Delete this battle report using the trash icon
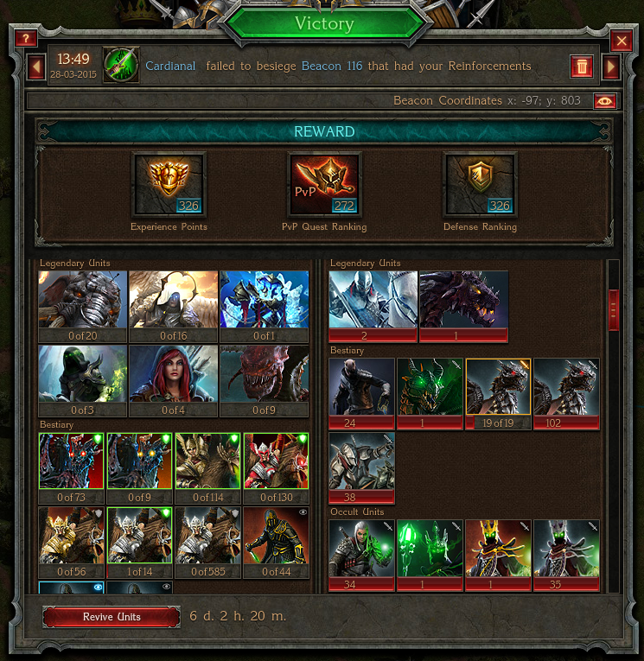 coord(582,67)
